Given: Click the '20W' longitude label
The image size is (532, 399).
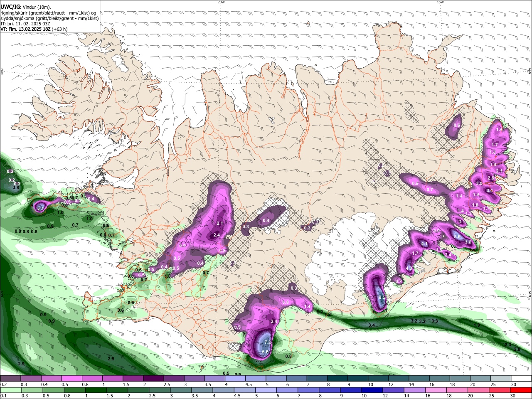Looking at the screenshot, I should [221, 2].
